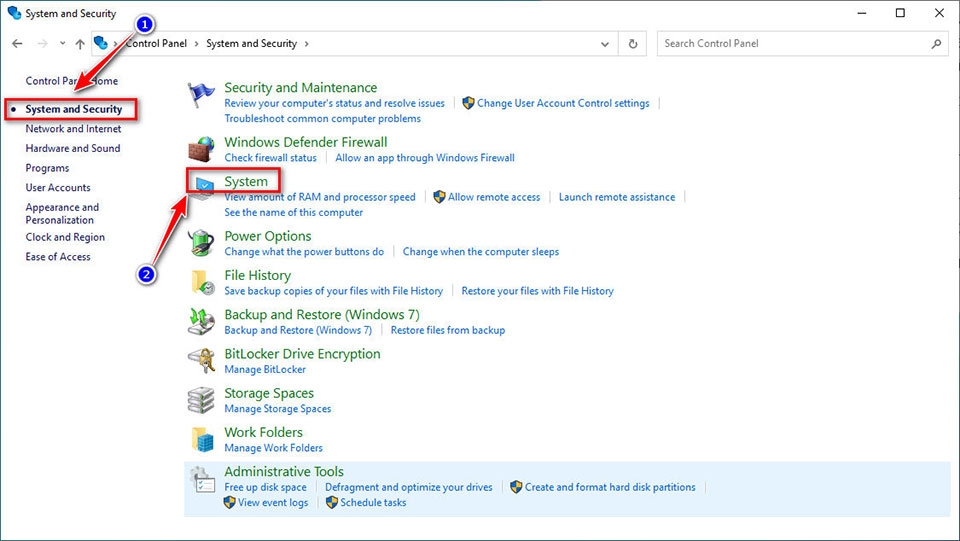Click the Security and Maintenance flag icon
The image size is (960, 541).
(x=201, y=95)
